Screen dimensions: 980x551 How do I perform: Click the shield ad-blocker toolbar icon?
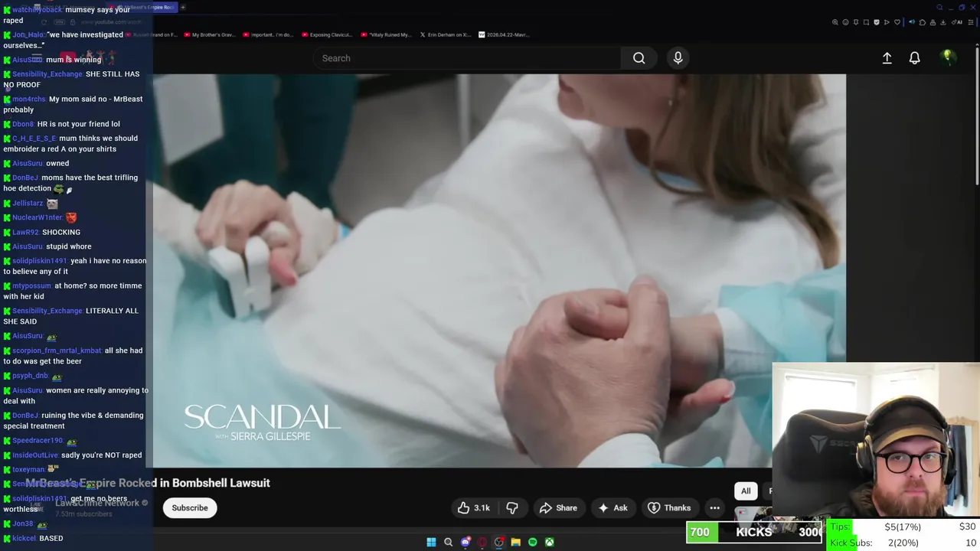[877, 22]
